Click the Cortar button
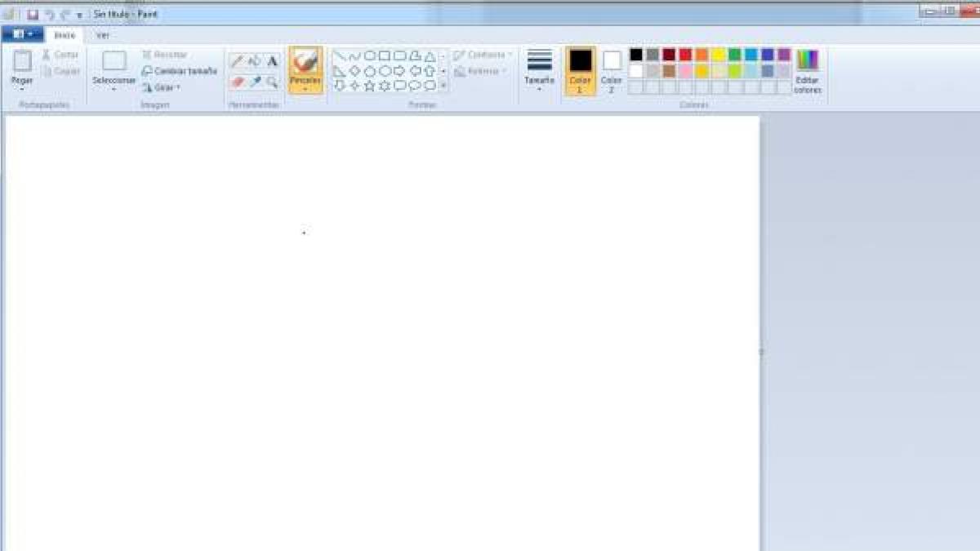Screen dimensions: 980x551 pos(60,55)
